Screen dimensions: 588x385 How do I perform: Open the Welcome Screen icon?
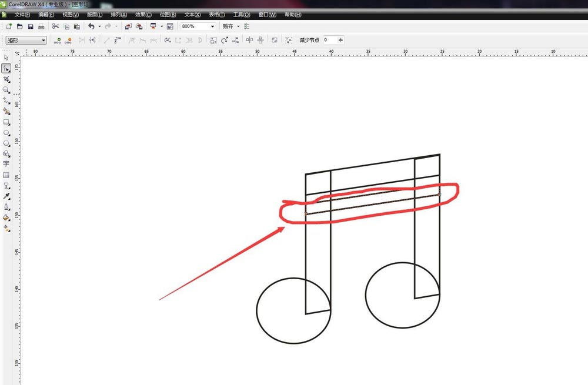[x=170, y=26]
